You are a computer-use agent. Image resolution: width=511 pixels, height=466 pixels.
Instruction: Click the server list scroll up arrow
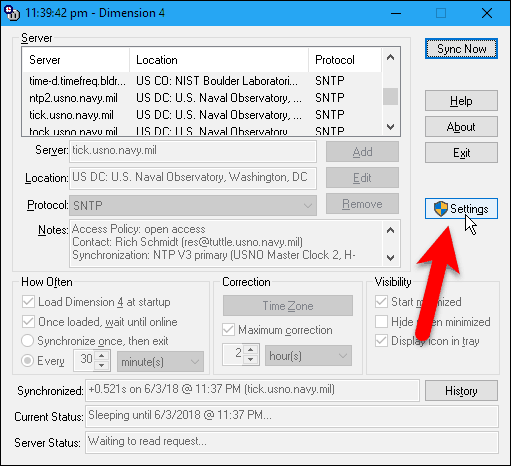[390, 57]
